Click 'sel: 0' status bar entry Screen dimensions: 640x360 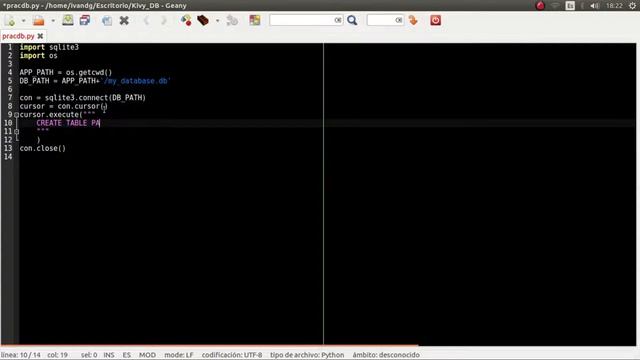(x=89, y=355)
